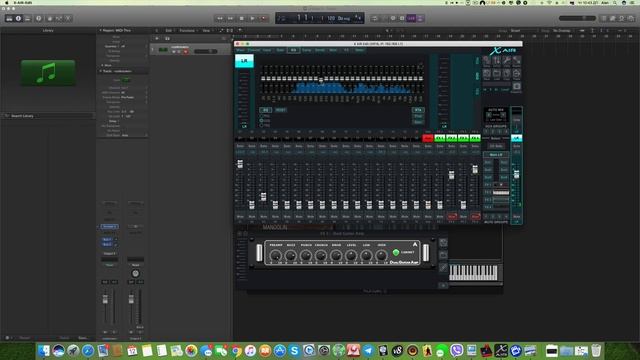Image resolution: width=640 pixels, height=360 pixels.
Task: Switch to the Gate tab in X Air
Action: point(280,50)
